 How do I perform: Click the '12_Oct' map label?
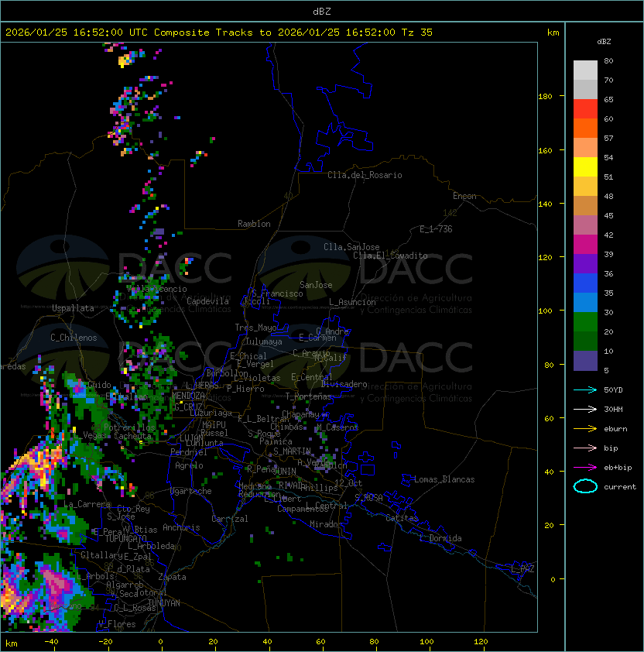348,483
